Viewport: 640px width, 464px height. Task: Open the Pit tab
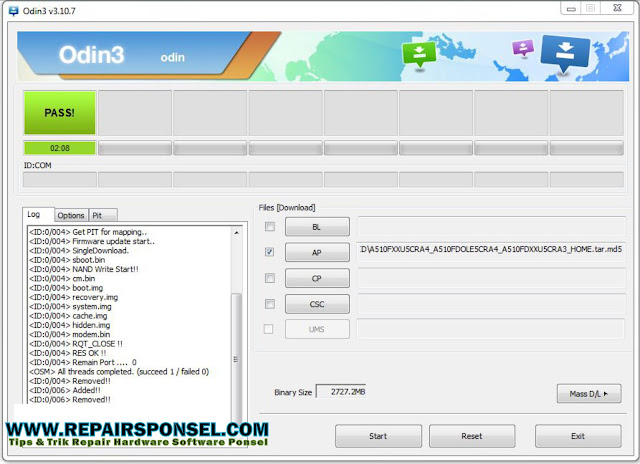click(103, 215)
